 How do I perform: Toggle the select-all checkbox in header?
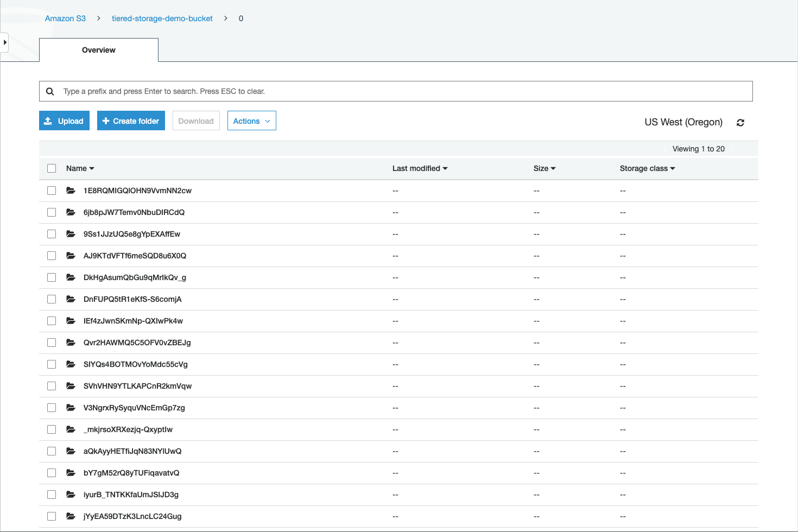point(52,168)
